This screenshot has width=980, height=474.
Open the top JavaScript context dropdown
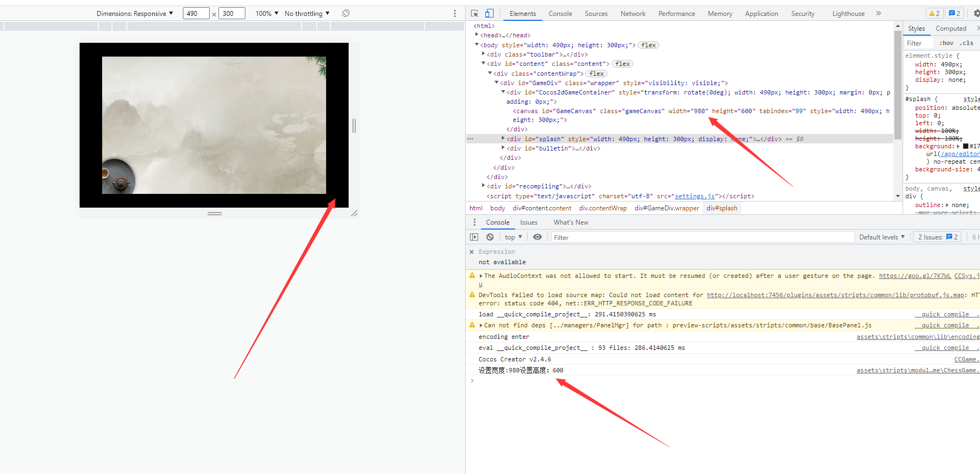click(513, 237)
